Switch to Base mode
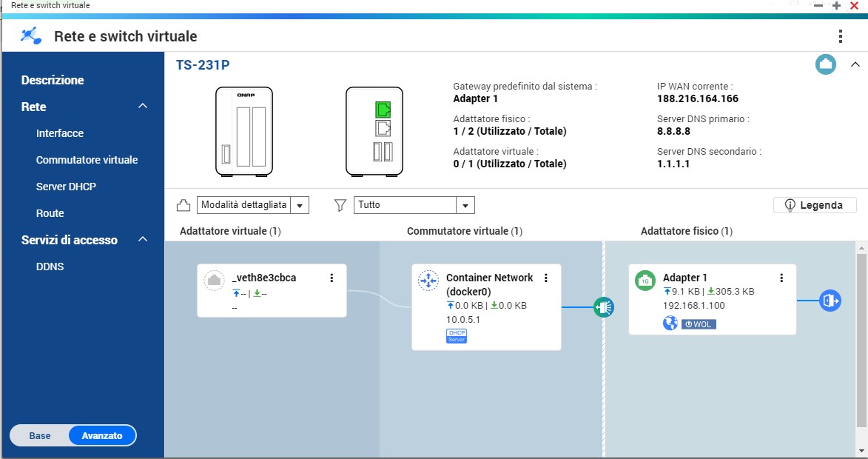 point(40,436)
